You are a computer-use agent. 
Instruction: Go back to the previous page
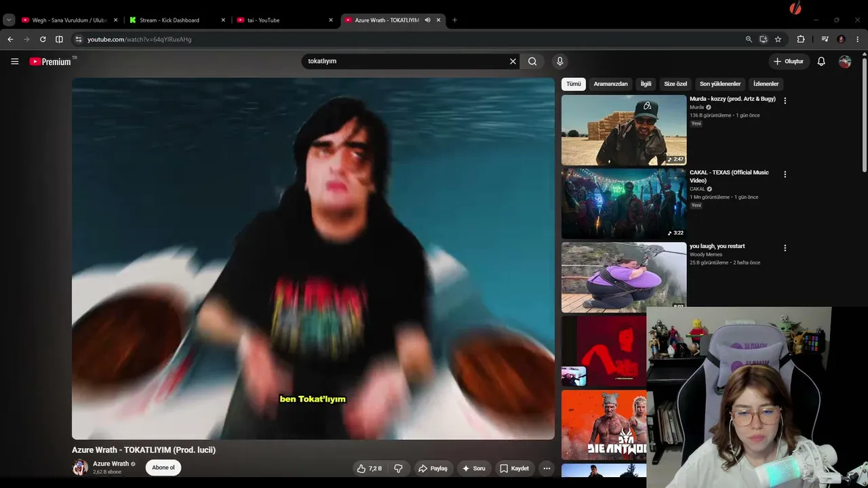(x=10, y=39)
